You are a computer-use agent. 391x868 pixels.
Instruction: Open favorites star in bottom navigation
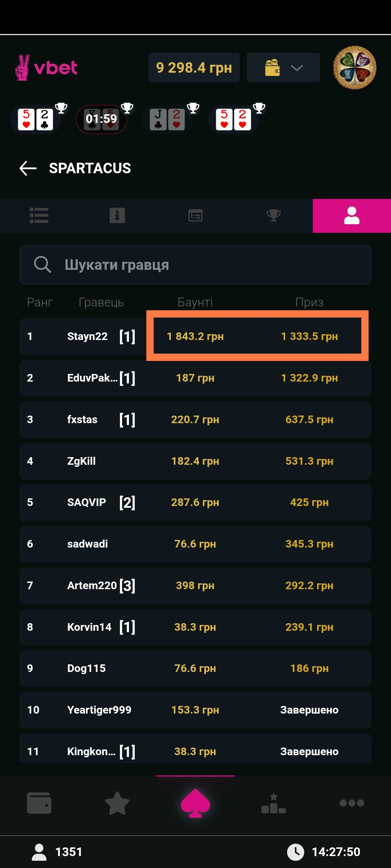117,803
